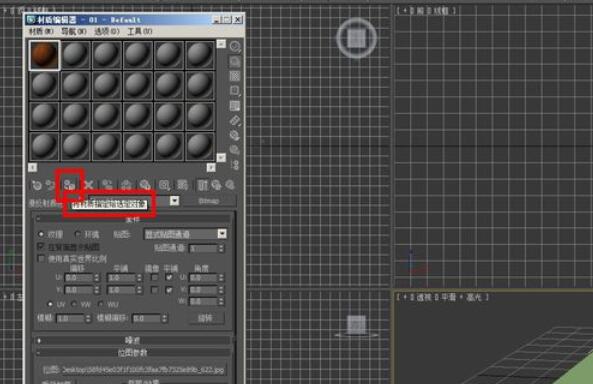Enable 使用真实世界比例 checkbox
Image resolution: width=593 pixels, height=384 pixels.
41,259
